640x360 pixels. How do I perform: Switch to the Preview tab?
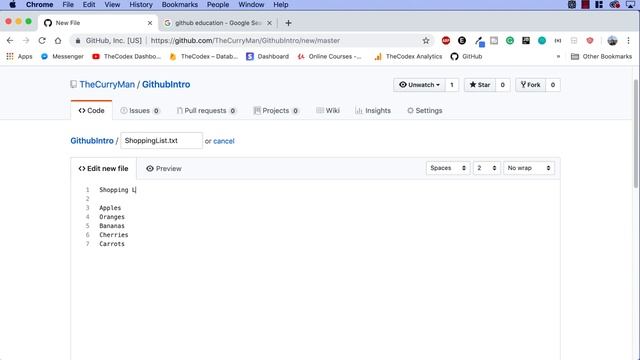click(164, 169)
